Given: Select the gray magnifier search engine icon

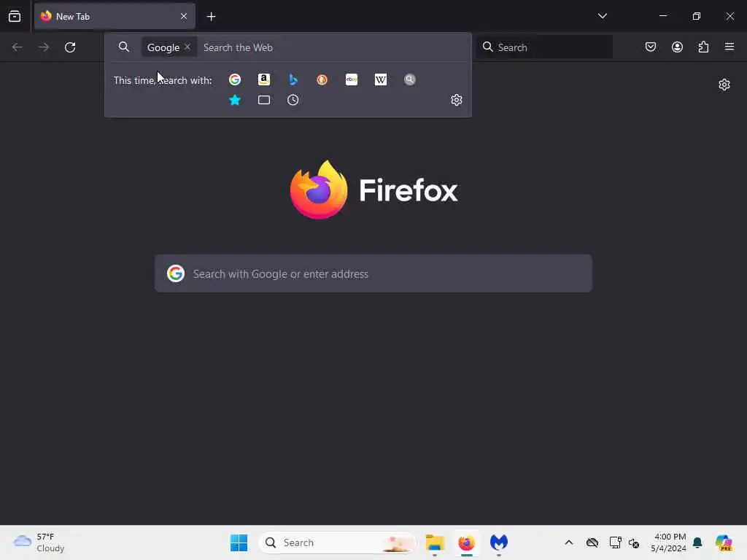Looking at the screenshot, I should click(410, 79).
